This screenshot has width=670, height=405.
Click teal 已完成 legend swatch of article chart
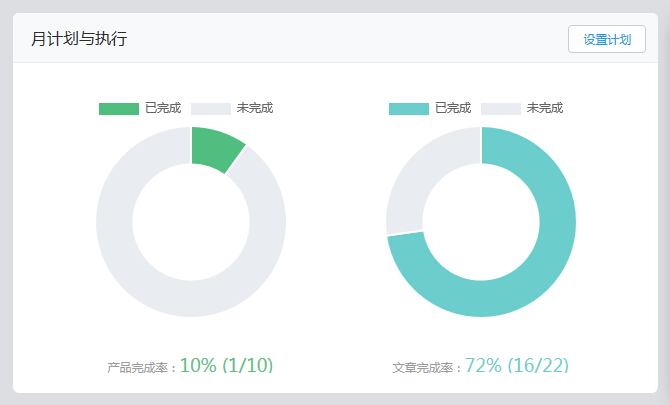[408, 109]
